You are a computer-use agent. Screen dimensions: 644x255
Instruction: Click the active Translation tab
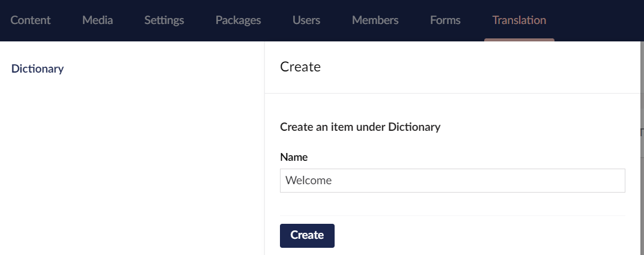click(519, 20)
